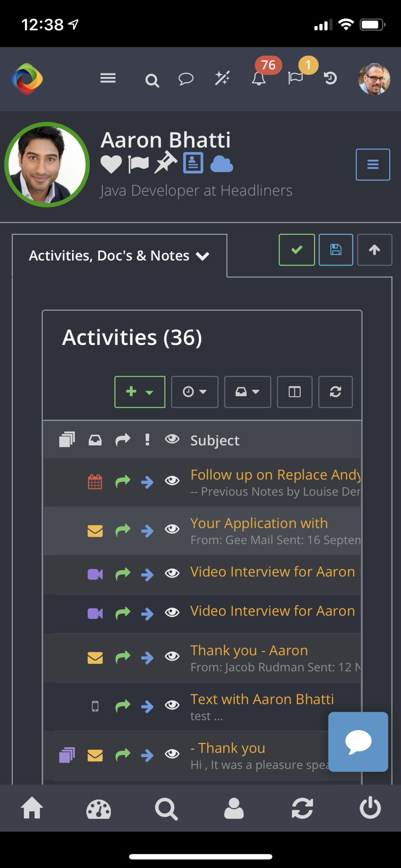Go to Home in bottom bar
The image size is (401, 868).
tap(32, 808)
